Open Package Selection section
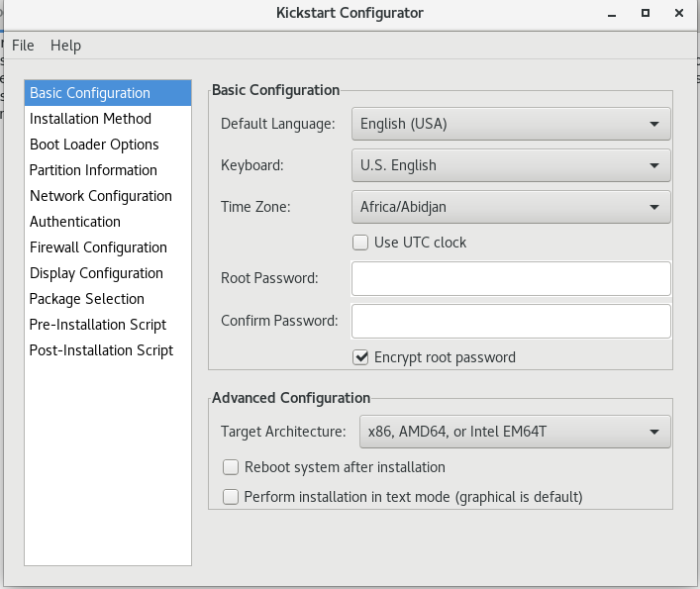The width and height of the screenshot is (700, 589). click(86, 299)
